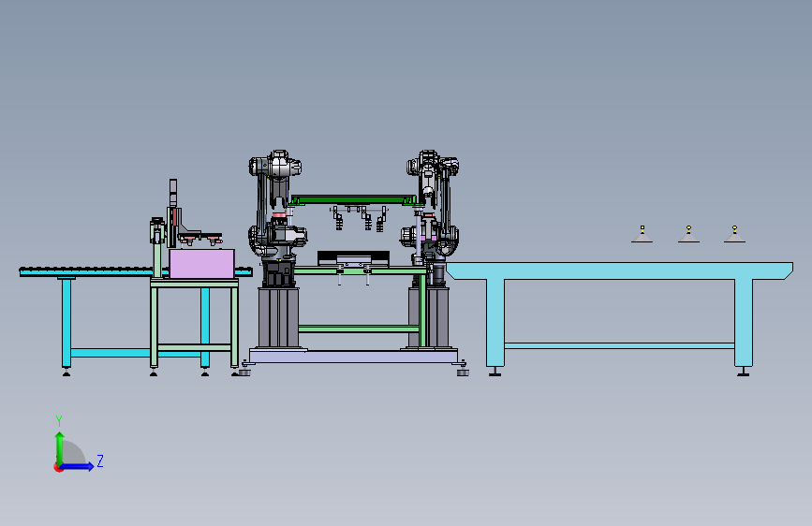The image size is (812, 526).
Task: Select the rightmost suction cup above the blue table
Action: [734, 235]
